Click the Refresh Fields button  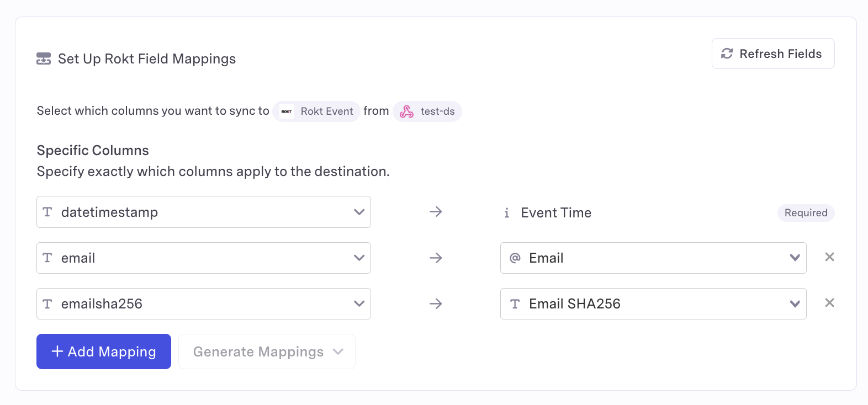(773, 54)
